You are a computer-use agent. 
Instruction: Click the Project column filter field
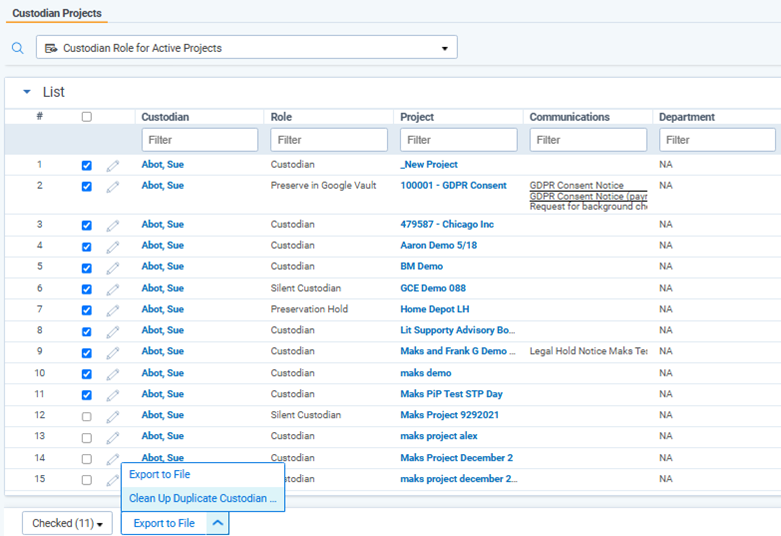pos(459,139)
